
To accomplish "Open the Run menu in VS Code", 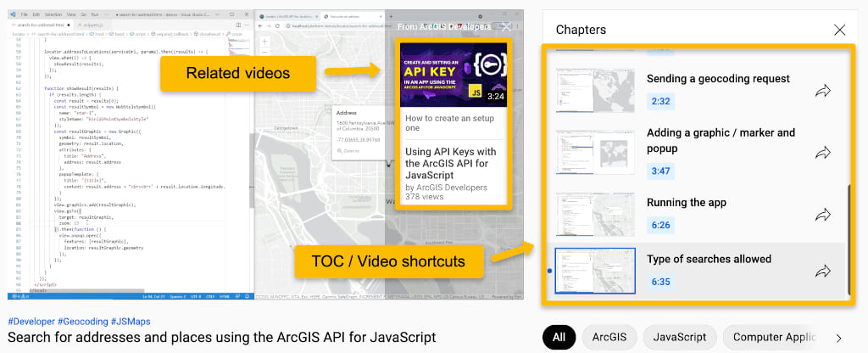I will point(94,14).
